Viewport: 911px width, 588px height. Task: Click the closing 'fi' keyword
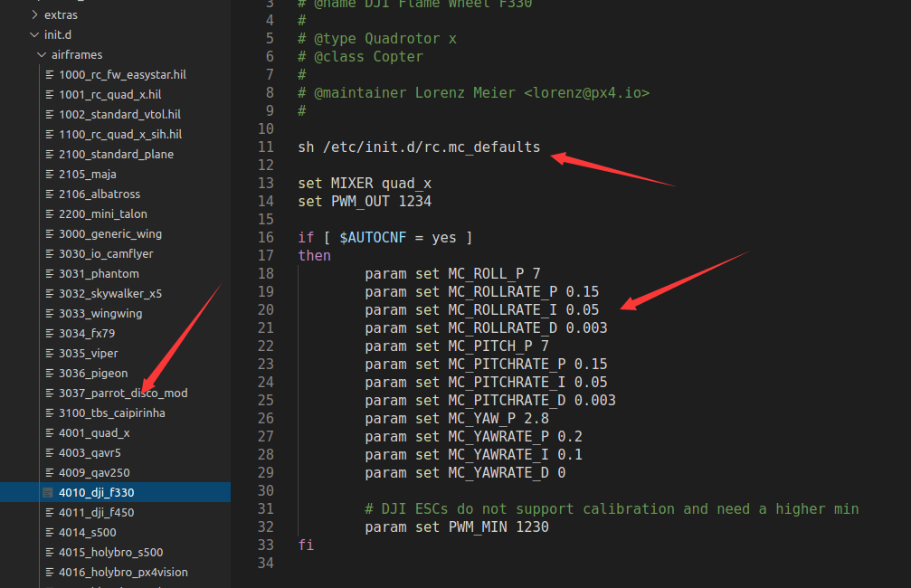306,545
